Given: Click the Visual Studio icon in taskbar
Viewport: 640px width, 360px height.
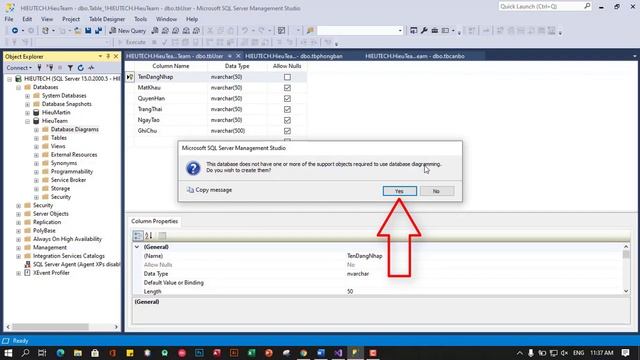Looking at the screenshot, I should (x=338, y=353).
